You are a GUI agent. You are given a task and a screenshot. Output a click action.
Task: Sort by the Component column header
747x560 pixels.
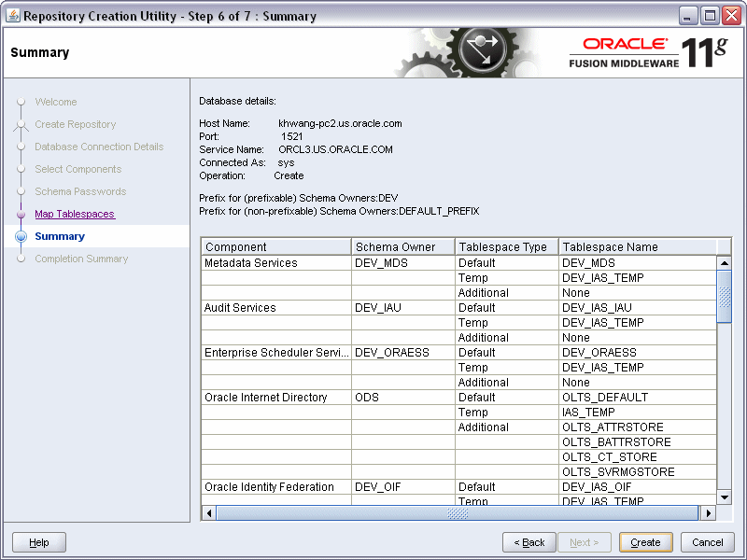click(x=276, y=246)
